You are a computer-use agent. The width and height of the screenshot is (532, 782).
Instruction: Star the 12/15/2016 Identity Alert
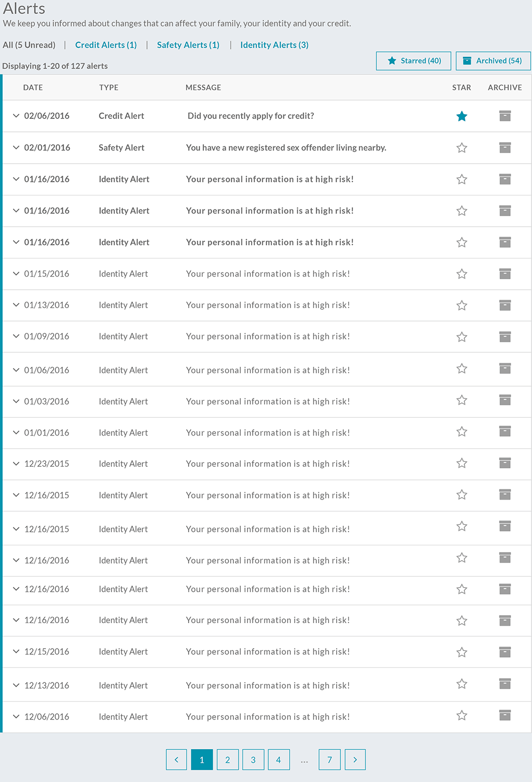462,652
